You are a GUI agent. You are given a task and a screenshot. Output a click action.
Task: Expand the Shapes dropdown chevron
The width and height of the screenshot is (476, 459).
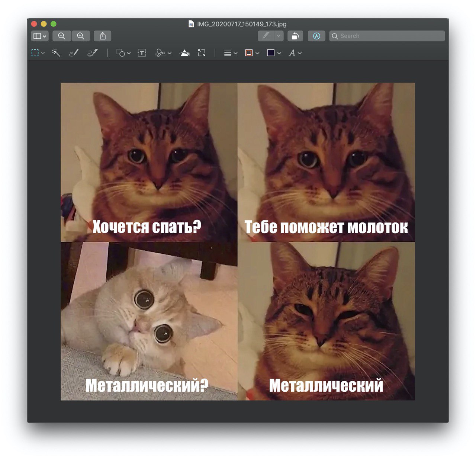coord(129,53)
